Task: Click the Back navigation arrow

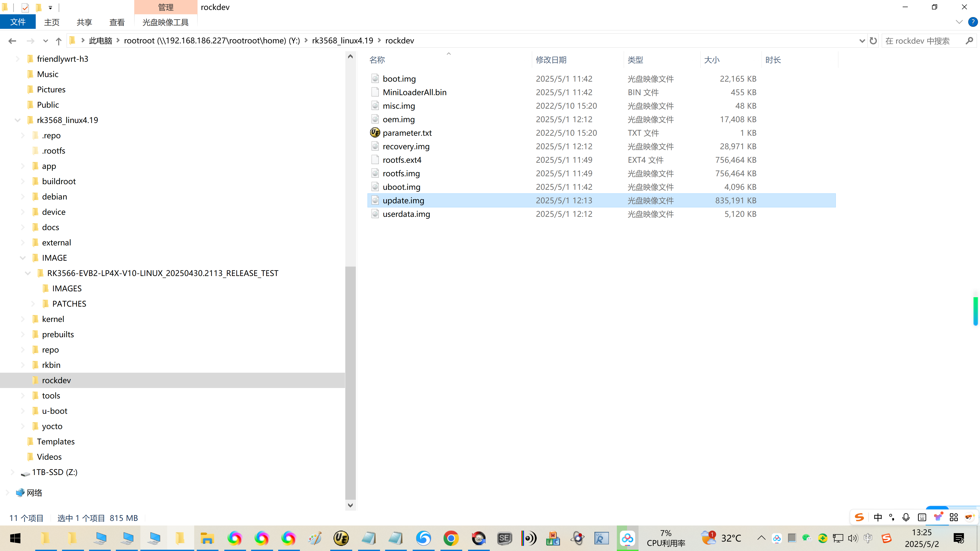Action: [12, 41]
